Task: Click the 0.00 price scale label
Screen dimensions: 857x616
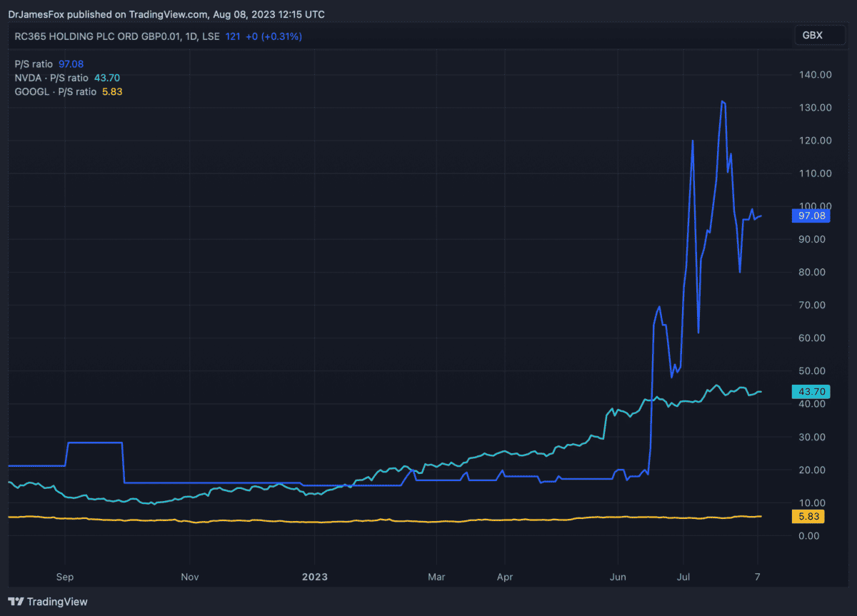Action: coord(817,535)
